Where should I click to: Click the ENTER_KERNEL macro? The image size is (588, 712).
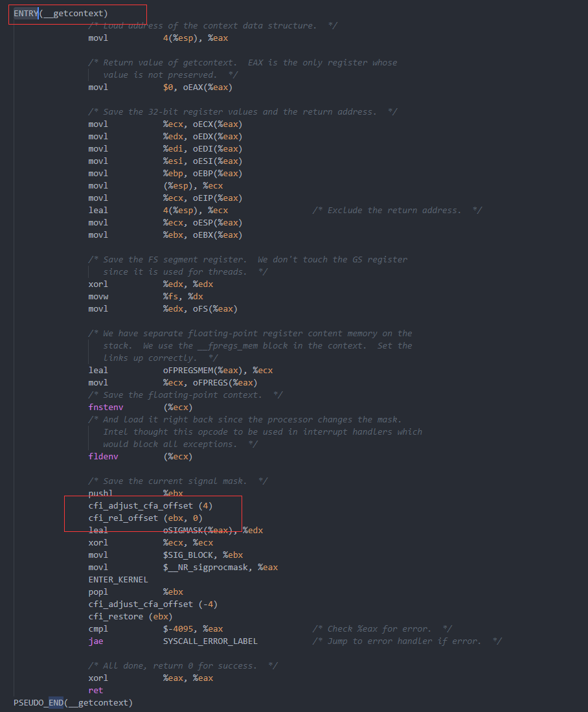pos(118,579)
